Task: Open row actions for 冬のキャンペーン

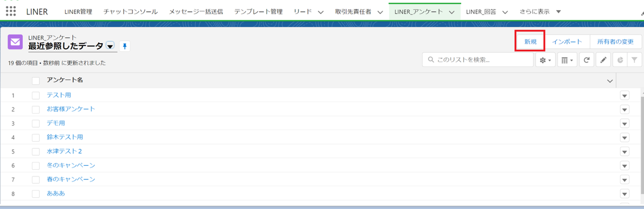Action: coord(624,165)
